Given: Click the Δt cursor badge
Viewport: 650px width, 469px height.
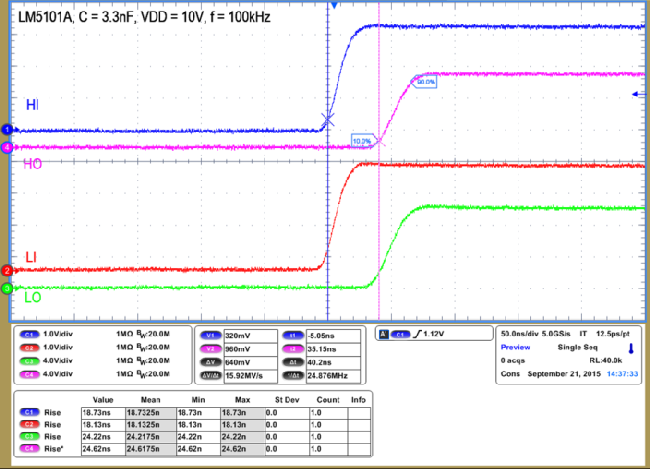Looking at the screenshot, I should click(293, 362).
